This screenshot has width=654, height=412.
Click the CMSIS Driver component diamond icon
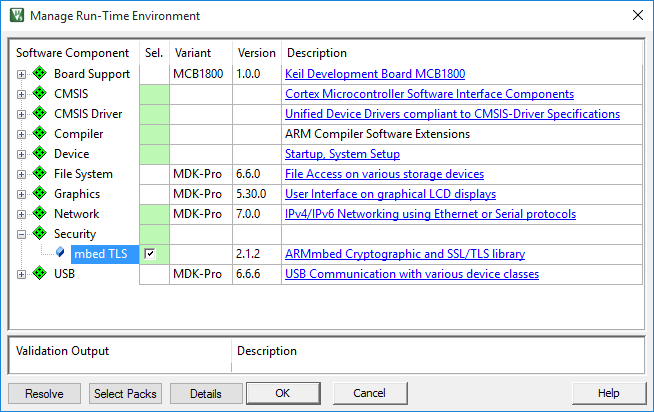40,114
